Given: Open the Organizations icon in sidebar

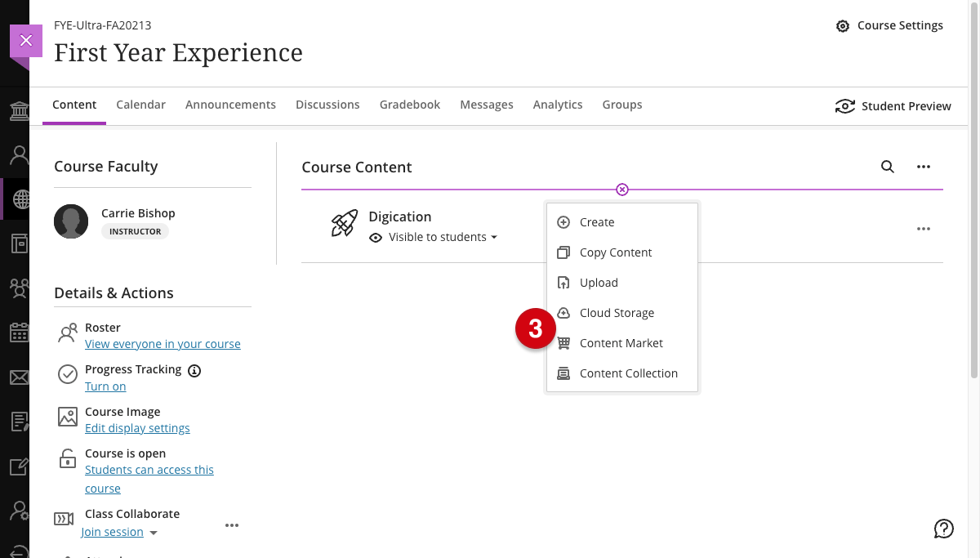Looking at the screenshot, I should (x=20, y=288).
